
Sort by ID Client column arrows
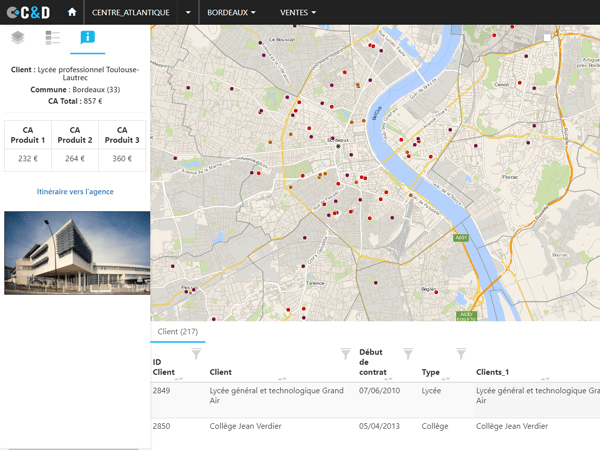click(179, 379)
